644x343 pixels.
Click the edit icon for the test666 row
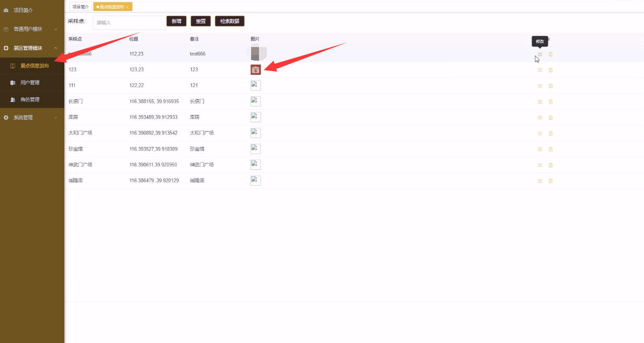540,54
